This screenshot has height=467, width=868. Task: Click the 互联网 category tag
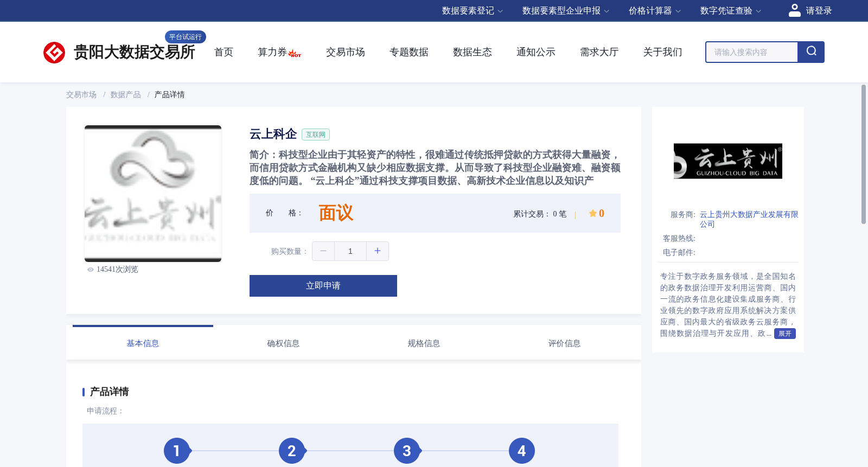[316, 135]
